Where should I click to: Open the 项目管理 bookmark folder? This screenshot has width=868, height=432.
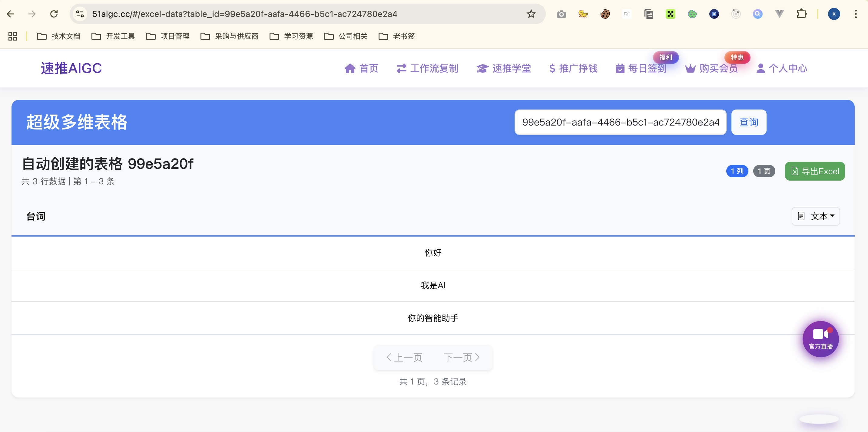(x=168, y=36)
